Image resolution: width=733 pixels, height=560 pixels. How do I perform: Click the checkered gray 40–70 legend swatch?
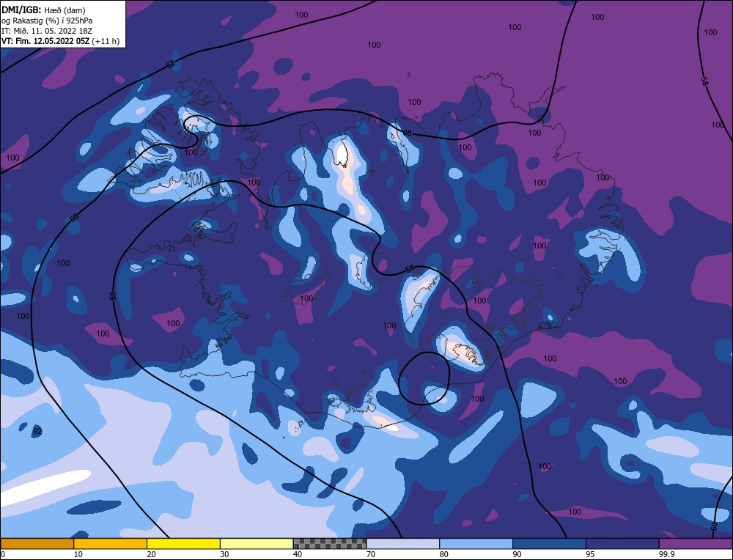pyautogui.click(x=330, y=543)
